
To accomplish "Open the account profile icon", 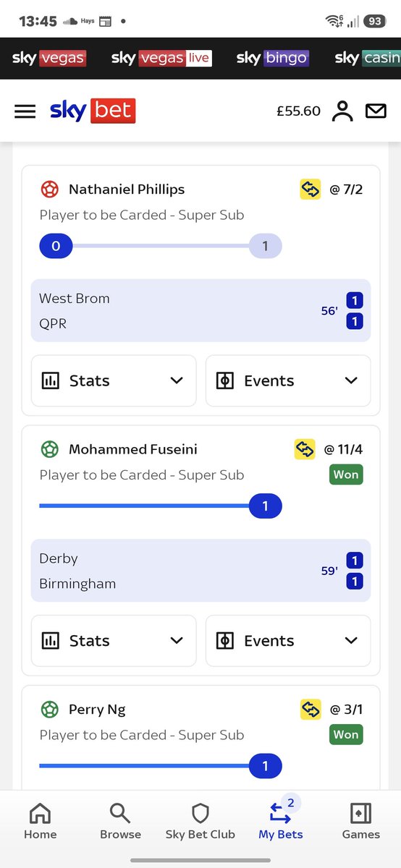I will click(x=342, y=111).
